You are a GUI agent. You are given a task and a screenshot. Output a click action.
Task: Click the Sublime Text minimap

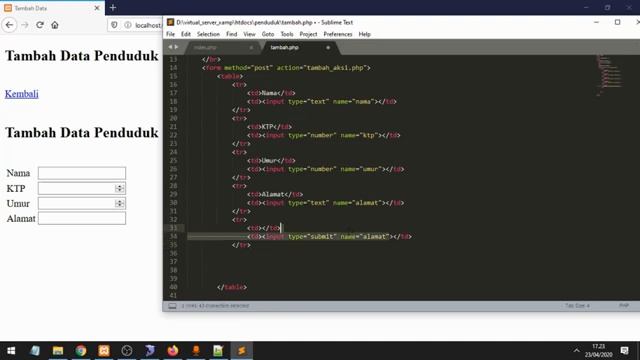610,76
